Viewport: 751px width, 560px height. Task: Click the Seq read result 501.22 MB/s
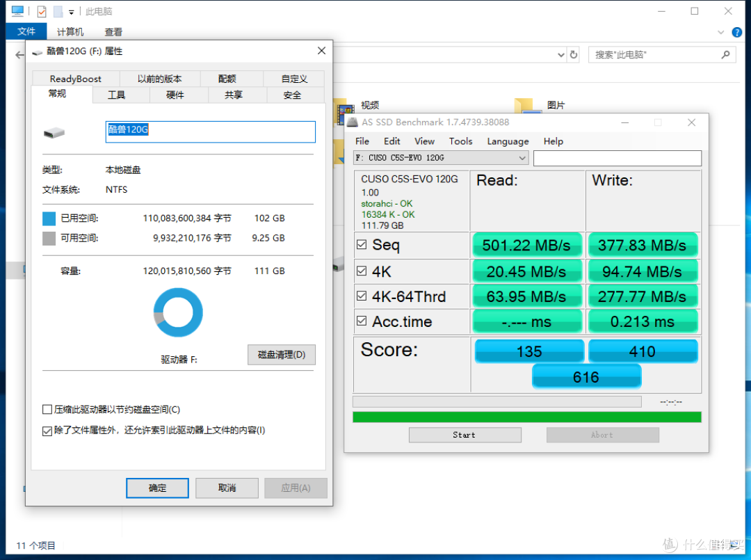click(x=527, y=246)
